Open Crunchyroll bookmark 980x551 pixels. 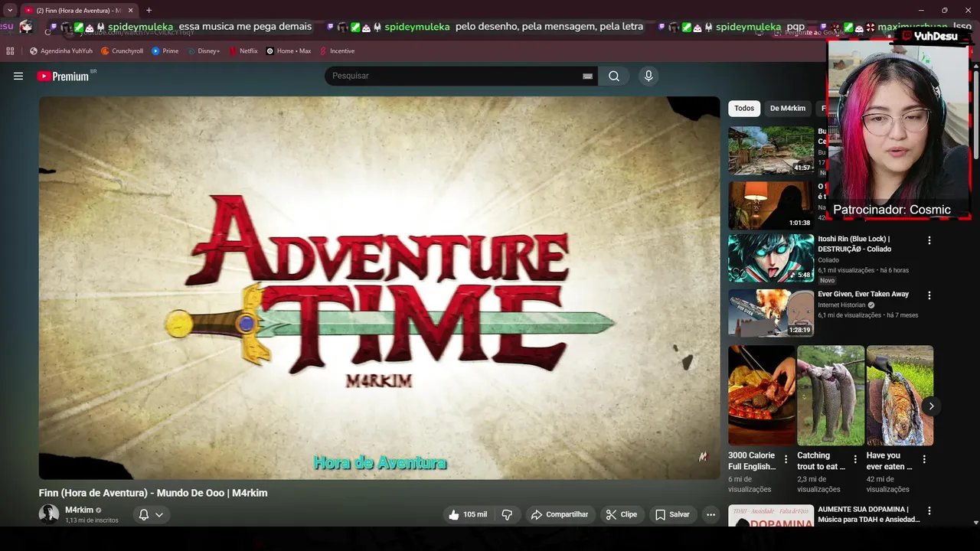[x=122, y=51]
